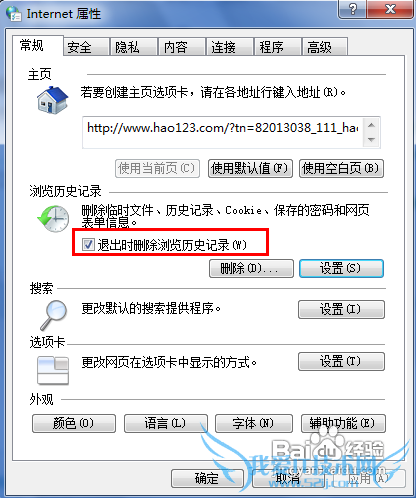This screenshot has height=498, width=416.
Task: Click the help question mark button
Action: tap(353, 9)
